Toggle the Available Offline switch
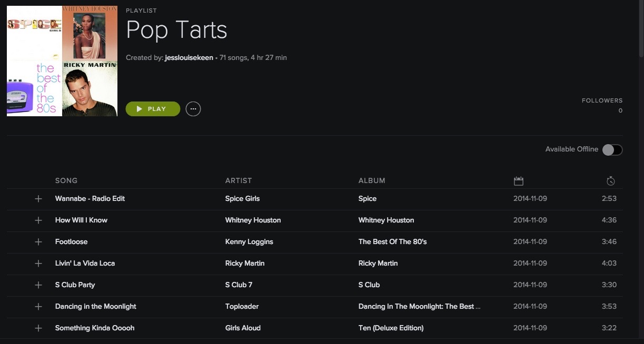 612,150
